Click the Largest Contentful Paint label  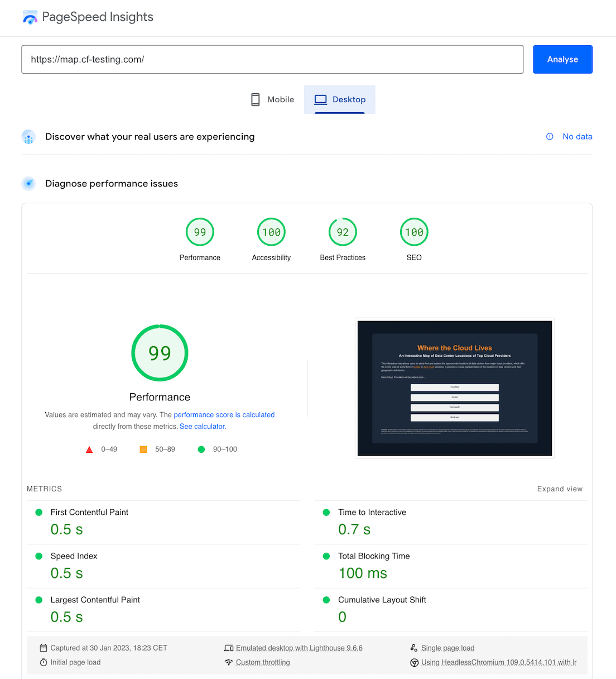pyautogui.click(x=95, y=600)
